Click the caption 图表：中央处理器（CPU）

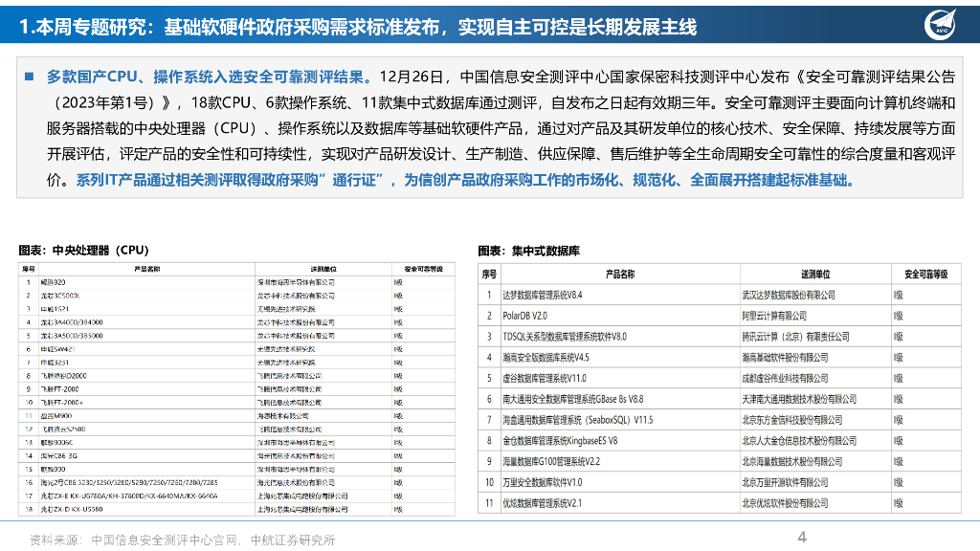point(84,250)
